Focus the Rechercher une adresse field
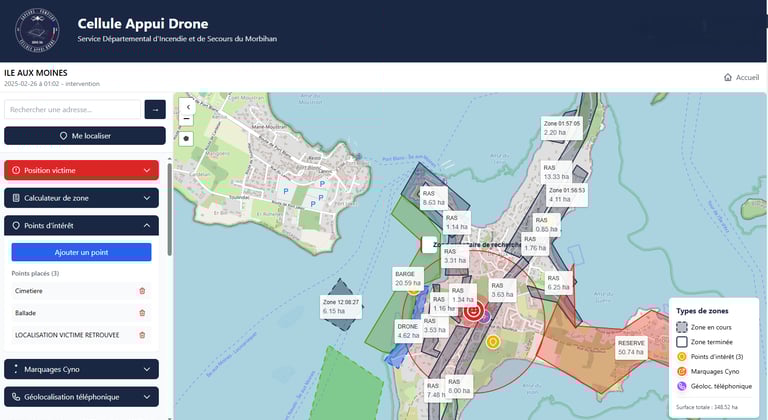The width and height of the screenshot is (768, 420). click(x=72, y=109)
